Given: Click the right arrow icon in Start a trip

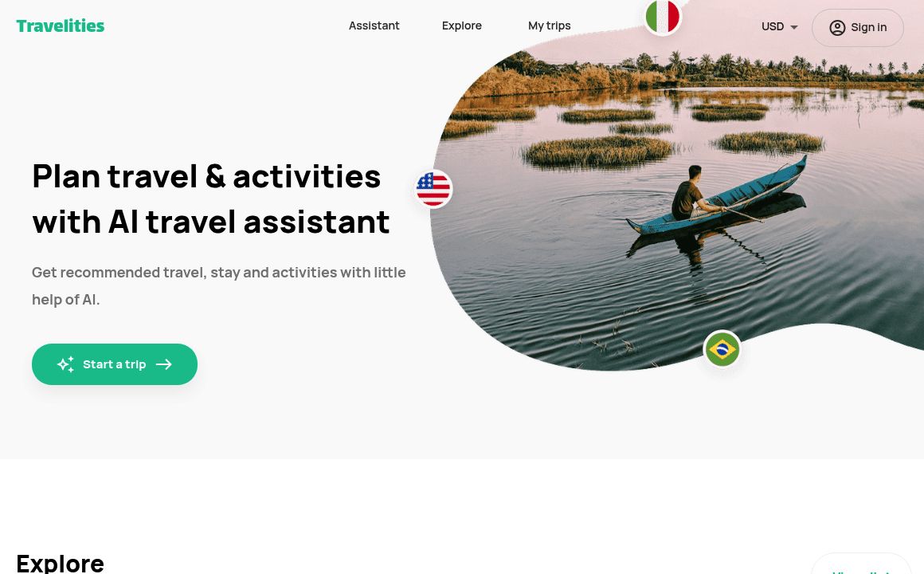Looking at the screenshot, I should (164, 364).
